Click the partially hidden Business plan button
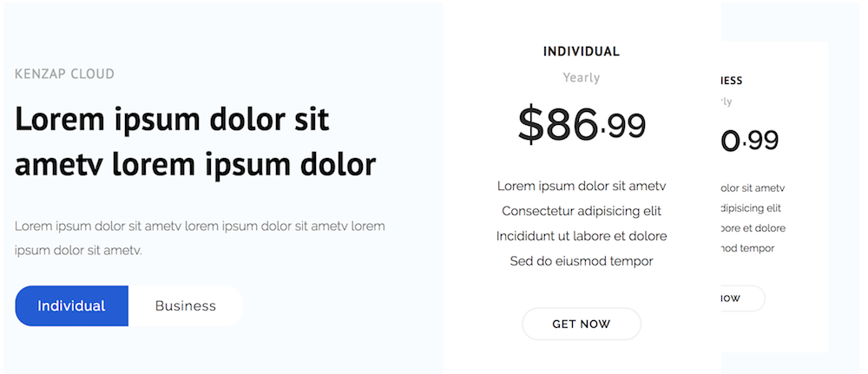The width and height of the screenshot is (868, 374). click(742, 299)
